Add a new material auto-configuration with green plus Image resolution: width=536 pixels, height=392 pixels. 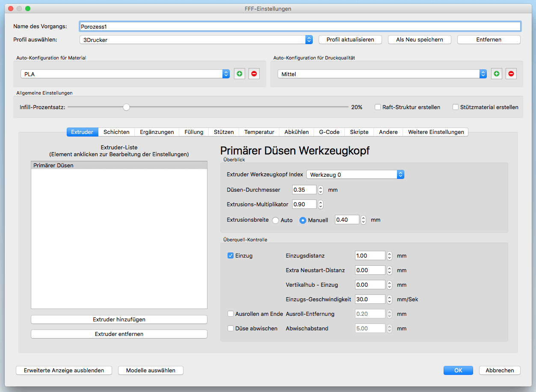(240, 74)
